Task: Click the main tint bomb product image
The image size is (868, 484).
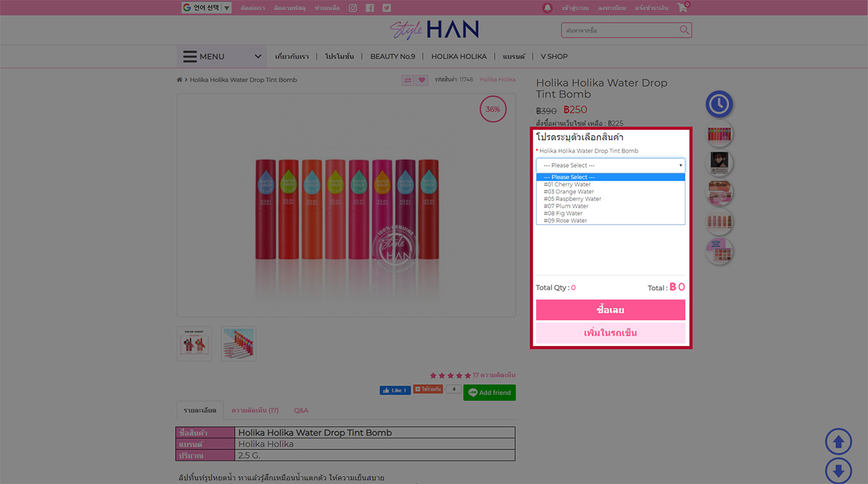Action: pos(346,205)
